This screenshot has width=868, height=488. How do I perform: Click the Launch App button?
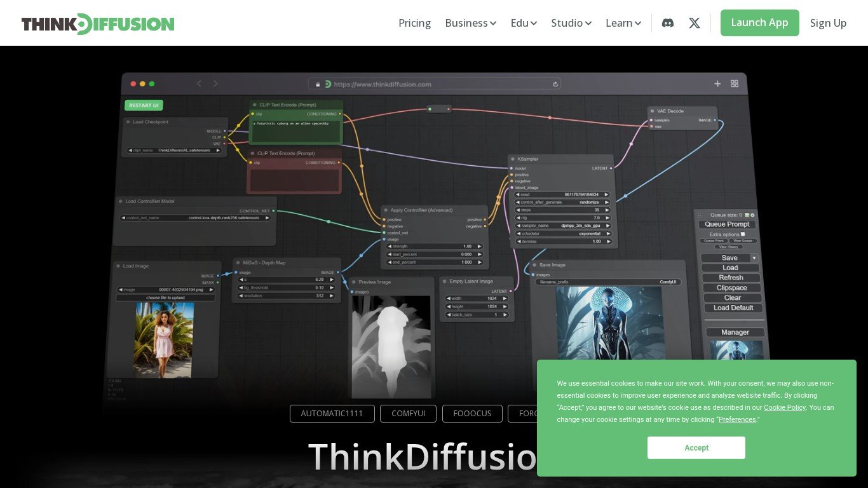click(759, 23)
